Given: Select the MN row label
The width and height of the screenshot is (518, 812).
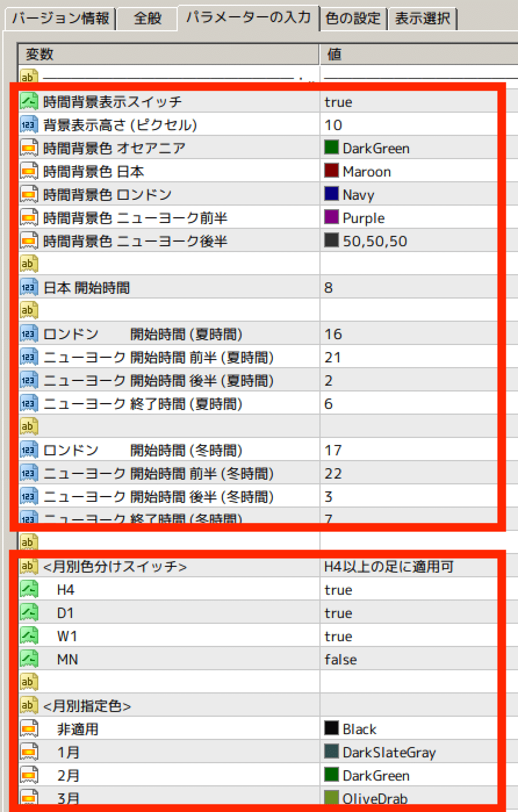Looking at the screenshot, I should 67,660.
